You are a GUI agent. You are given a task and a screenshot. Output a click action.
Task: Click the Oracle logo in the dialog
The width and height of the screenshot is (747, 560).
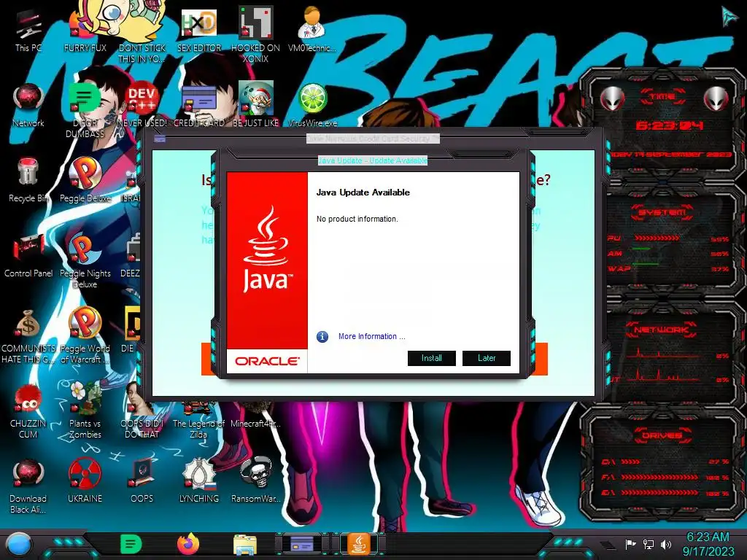point(267,362)
